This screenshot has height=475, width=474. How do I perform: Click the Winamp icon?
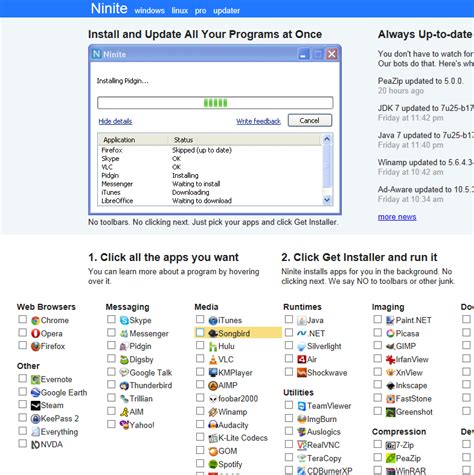point(213,412)
